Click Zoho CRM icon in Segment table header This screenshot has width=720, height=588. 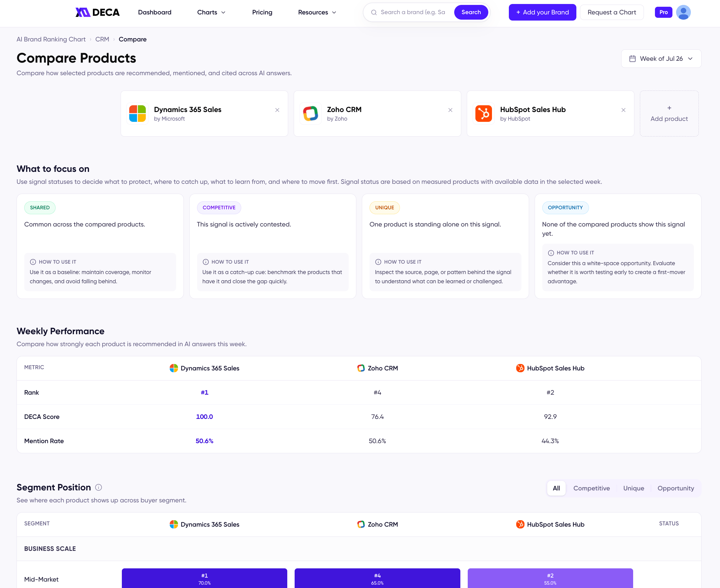pos(361,524)
